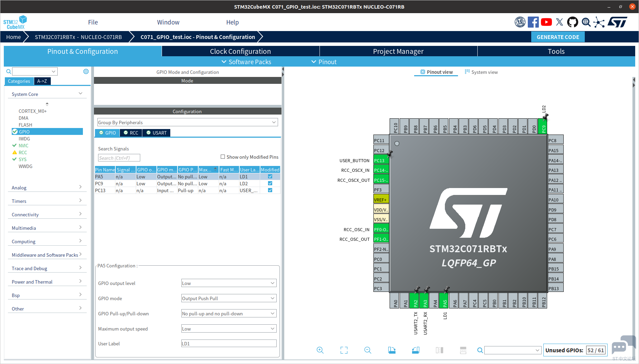
Task: Open the ST Facebook page icon
Action: tap(533, 22)
